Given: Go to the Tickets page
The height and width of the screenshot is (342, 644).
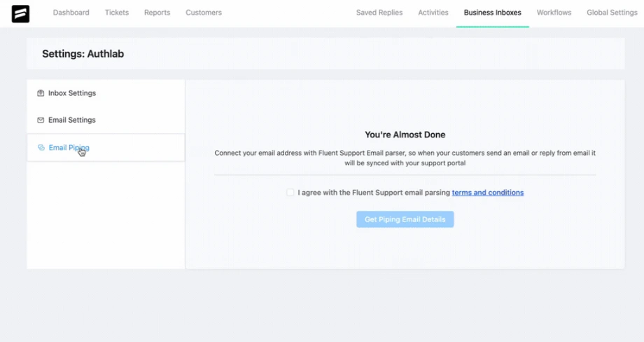Looking at the screenshot, I should tap(117, 13).
